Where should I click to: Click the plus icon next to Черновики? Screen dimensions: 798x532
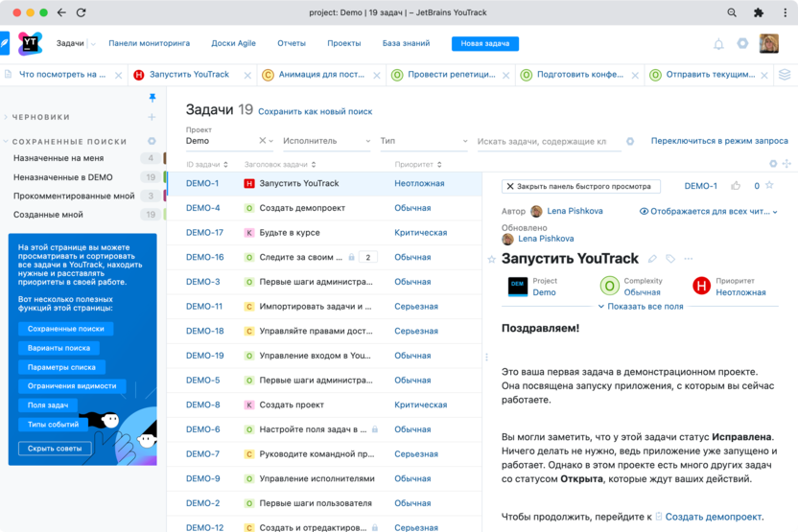[152, 117]
